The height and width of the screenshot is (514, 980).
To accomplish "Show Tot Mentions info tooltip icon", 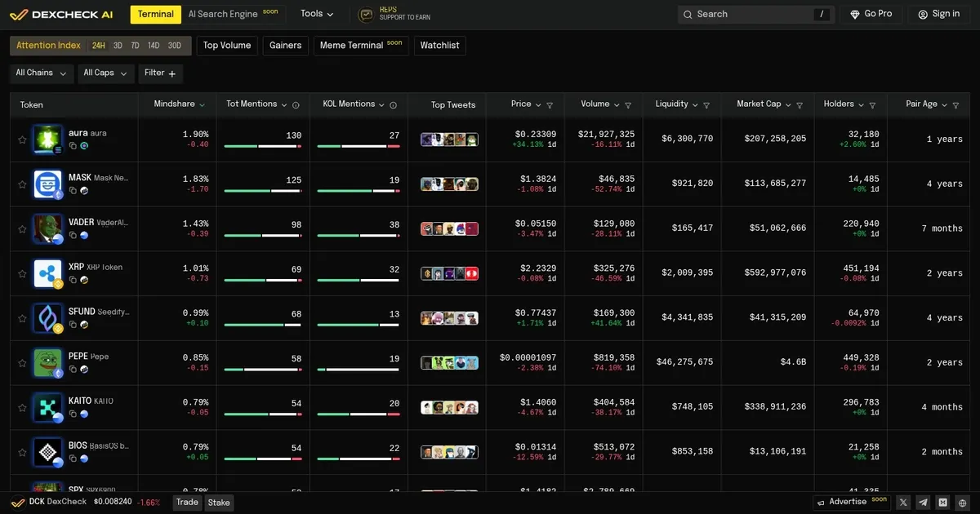I will (296, 105).
